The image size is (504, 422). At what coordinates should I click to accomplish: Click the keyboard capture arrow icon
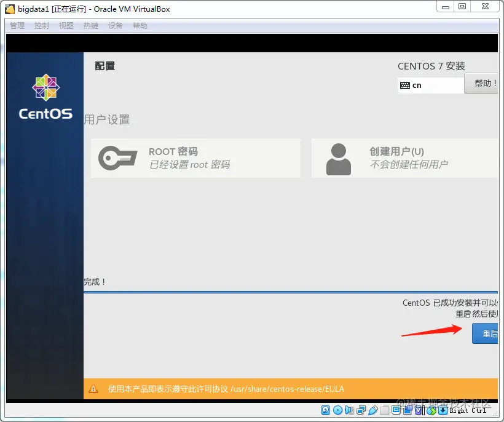coord(443,410)
